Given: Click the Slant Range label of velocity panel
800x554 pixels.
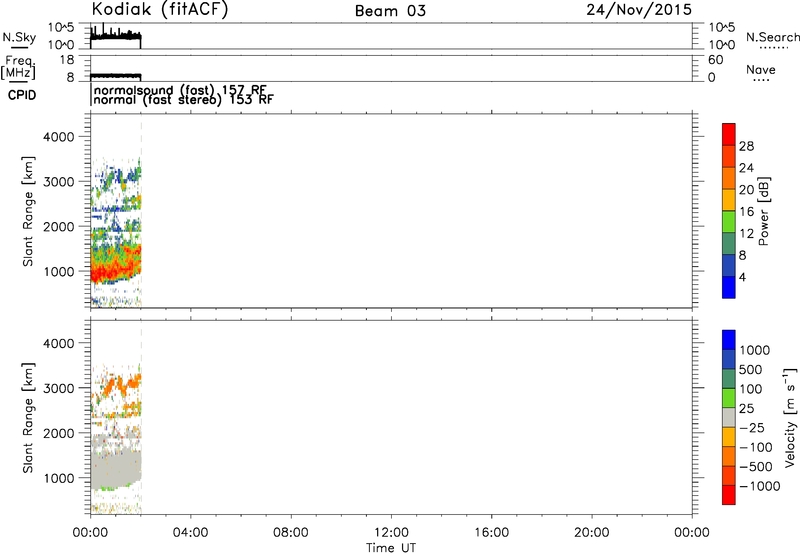Looking at the screenshot, I should pyautogui.click(x=28, y=418).
